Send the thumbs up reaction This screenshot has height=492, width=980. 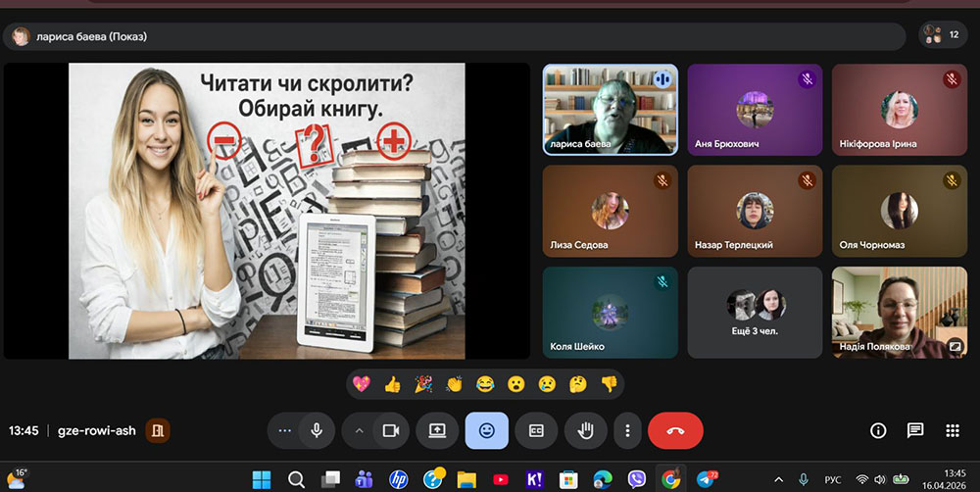pyautogui.click(x=392, y=384)
